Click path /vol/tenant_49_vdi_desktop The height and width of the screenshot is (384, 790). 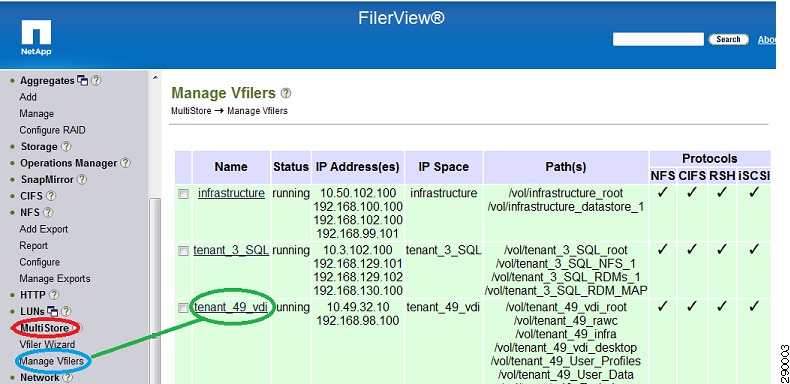[x=566, y=348]
